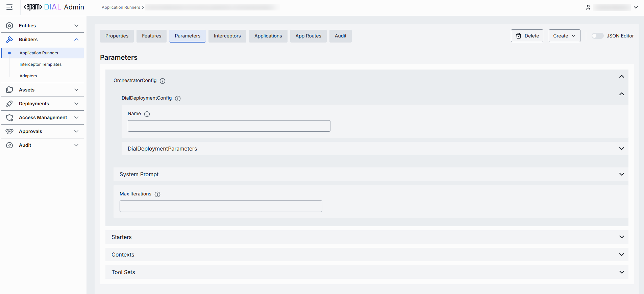Click the DialDeploymentConfig info icon
The width and height of the screenshot is (644, 294).
[x=178, y=99]
